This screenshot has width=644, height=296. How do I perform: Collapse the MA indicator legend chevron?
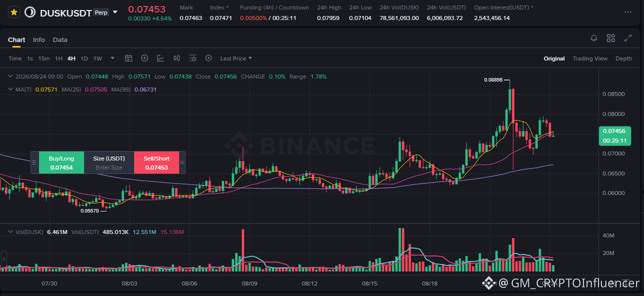(11, 89)
